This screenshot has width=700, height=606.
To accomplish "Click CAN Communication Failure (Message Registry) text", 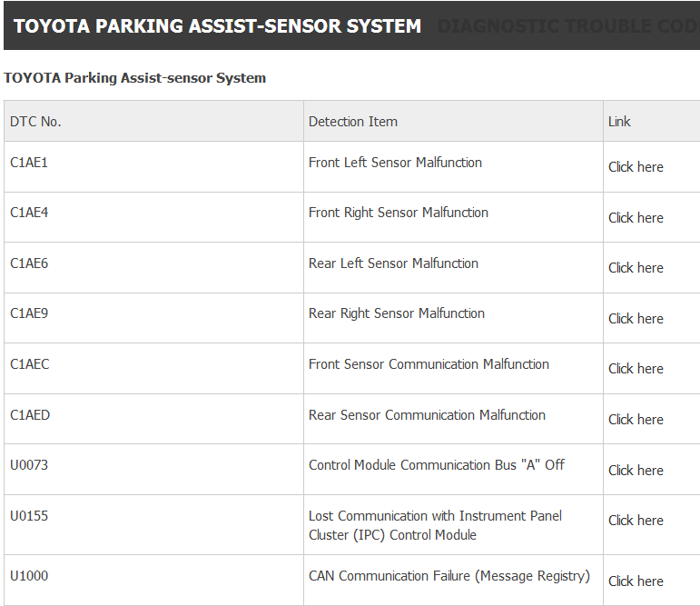I will (449, 576).
